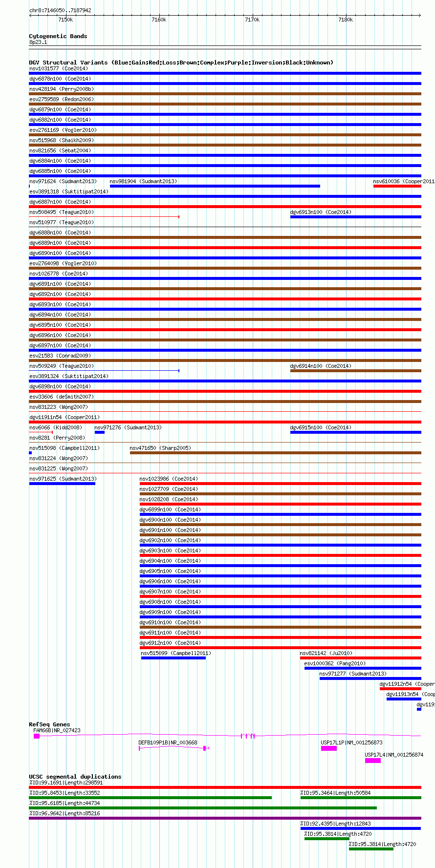Click nsv821656 (Sebat2004) variant label
The width and height of the screenshot is (435, 868).
[x=60, y=150]
